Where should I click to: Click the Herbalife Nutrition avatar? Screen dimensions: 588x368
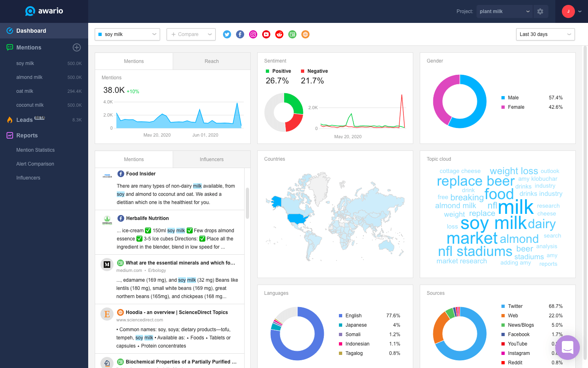coord(107,220)
